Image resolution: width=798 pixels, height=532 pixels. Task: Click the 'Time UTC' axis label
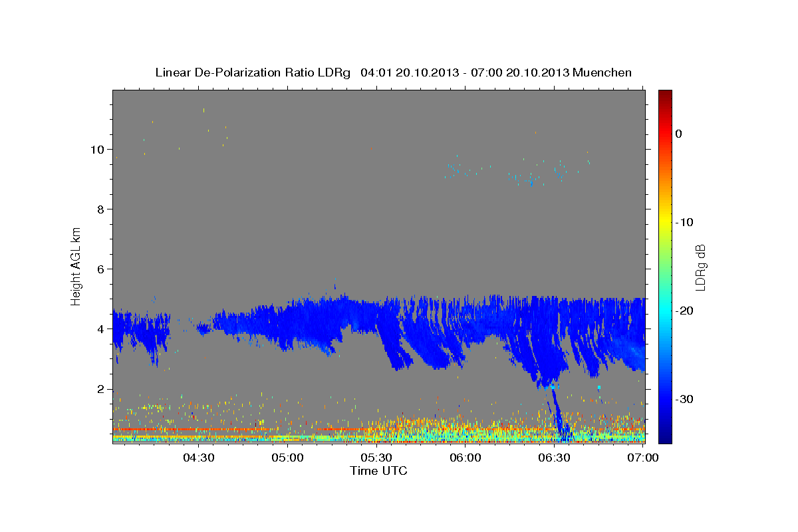tap(378, 471)
